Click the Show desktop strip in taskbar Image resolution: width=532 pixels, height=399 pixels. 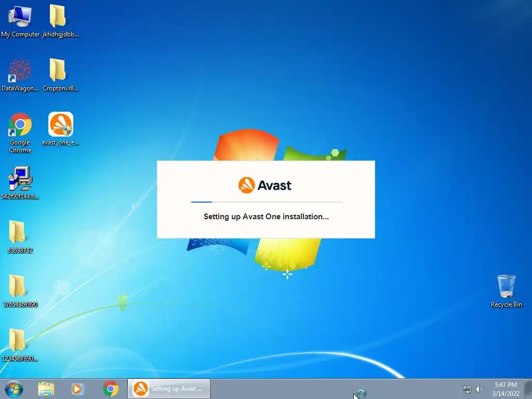(x=528, y=389)
